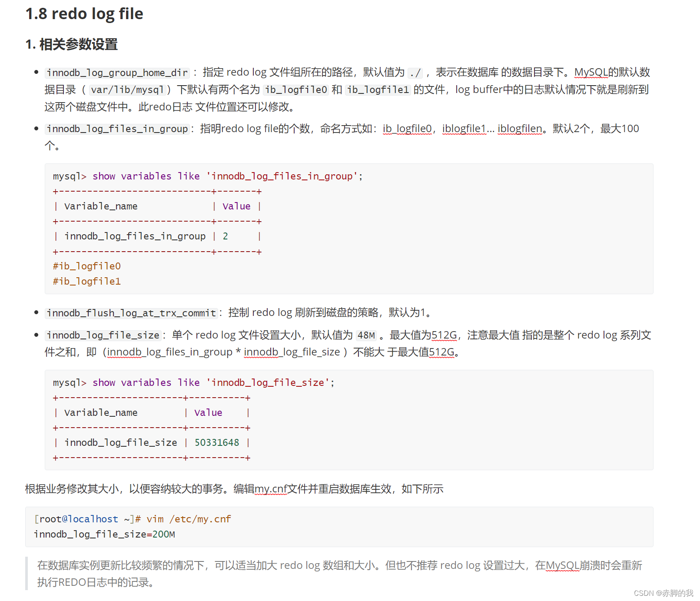Click value '50331648' in second table
This screenshot has height=601, width=700.
(x=217, y=443)
